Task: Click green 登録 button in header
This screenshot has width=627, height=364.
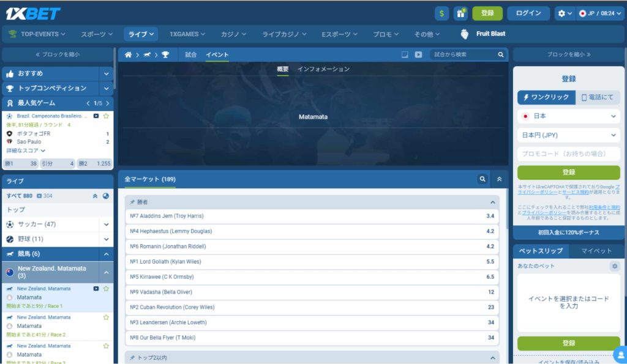Action: click(x=487, y=13)
